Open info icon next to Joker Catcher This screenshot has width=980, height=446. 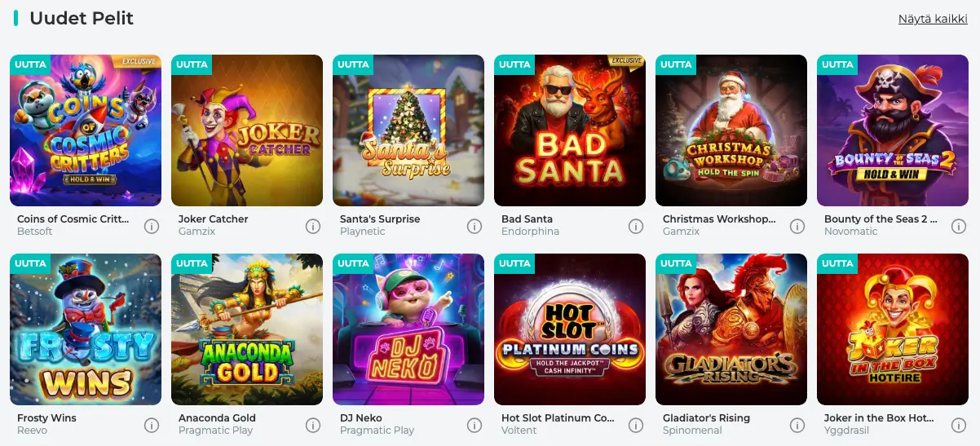(313, 226)
